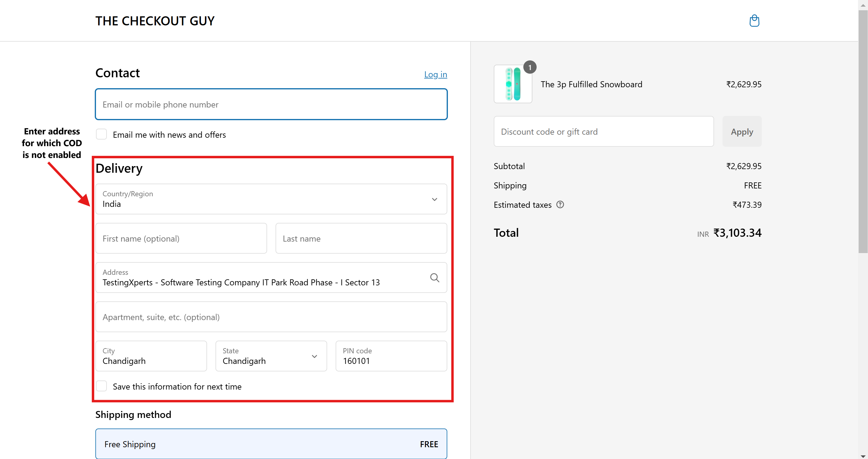The height and width of the screenshot is (459, 868).
Task: Click the item quantity badge on the snowboard
Action: point(530,67)
